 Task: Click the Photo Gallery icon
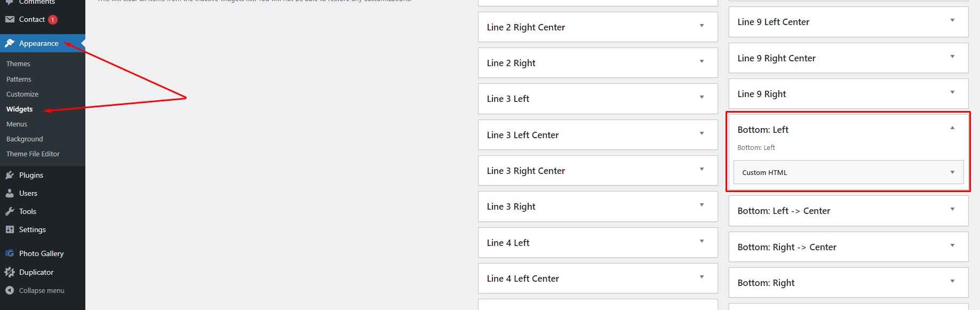tap(10, 253)
